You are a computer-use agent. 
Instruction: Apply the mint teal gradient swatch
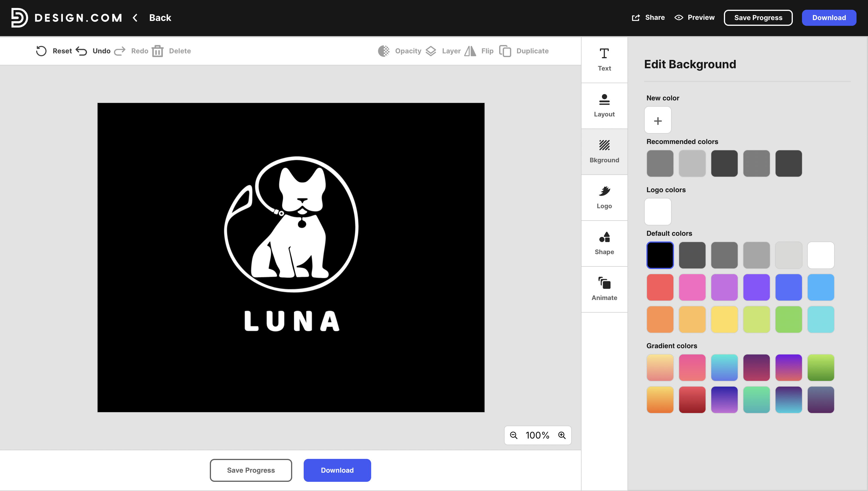[756, 400]
